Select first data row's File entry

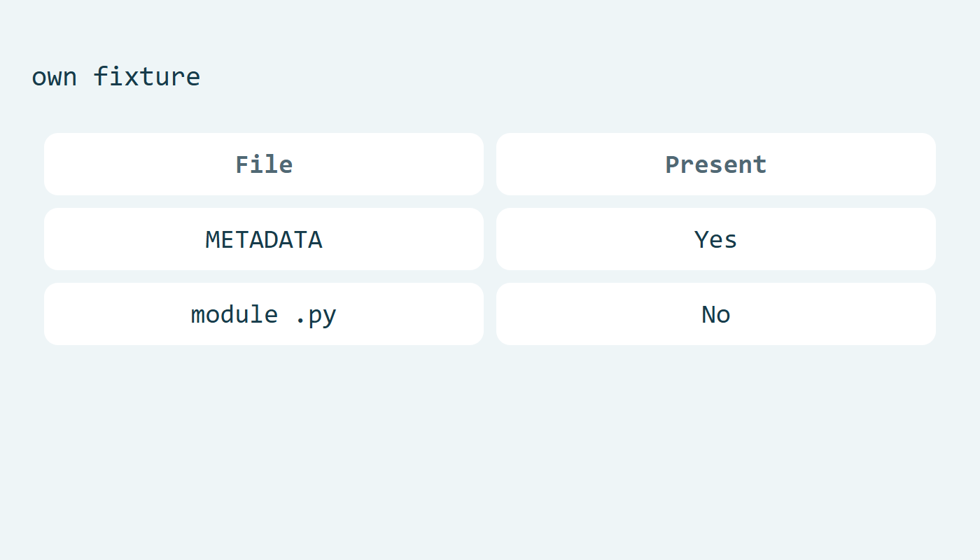(x=264, y=239)
